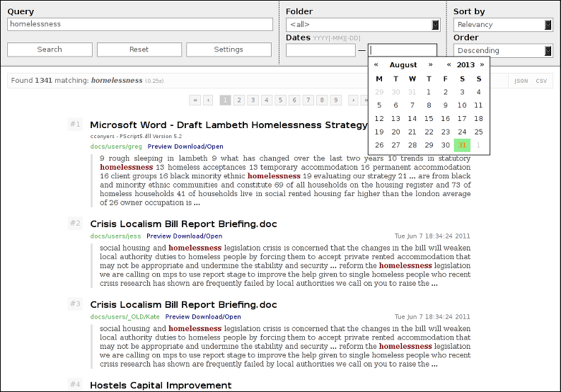Open docs/users/jess folder link
Screen dimensions: 561x392
[115, 236]
